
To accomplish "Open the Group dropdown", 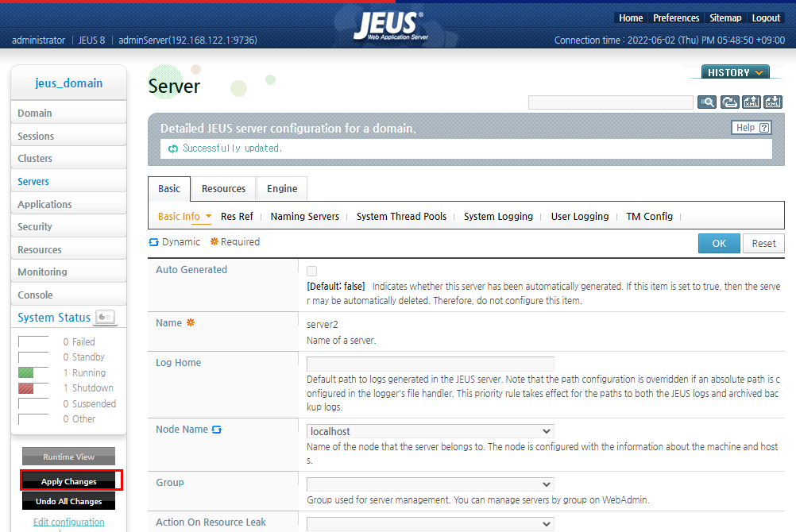I will pyautogui.click(x=430, y=484).
